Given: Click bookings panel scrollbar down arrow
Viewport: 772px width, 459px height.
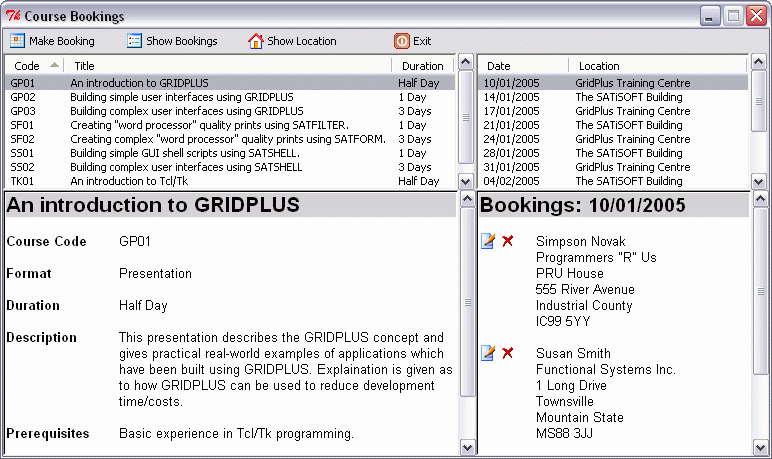Looking at the screenshot, I should click(760, 448).
